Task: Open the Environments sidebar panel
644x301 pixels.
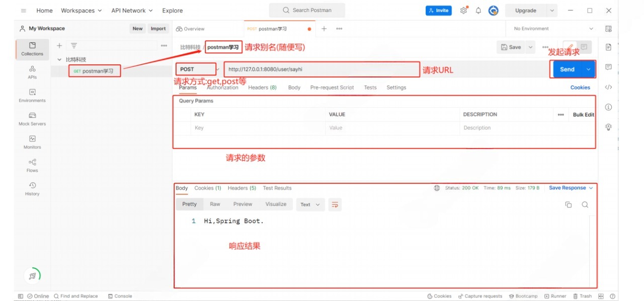Action: pos(32,96)
